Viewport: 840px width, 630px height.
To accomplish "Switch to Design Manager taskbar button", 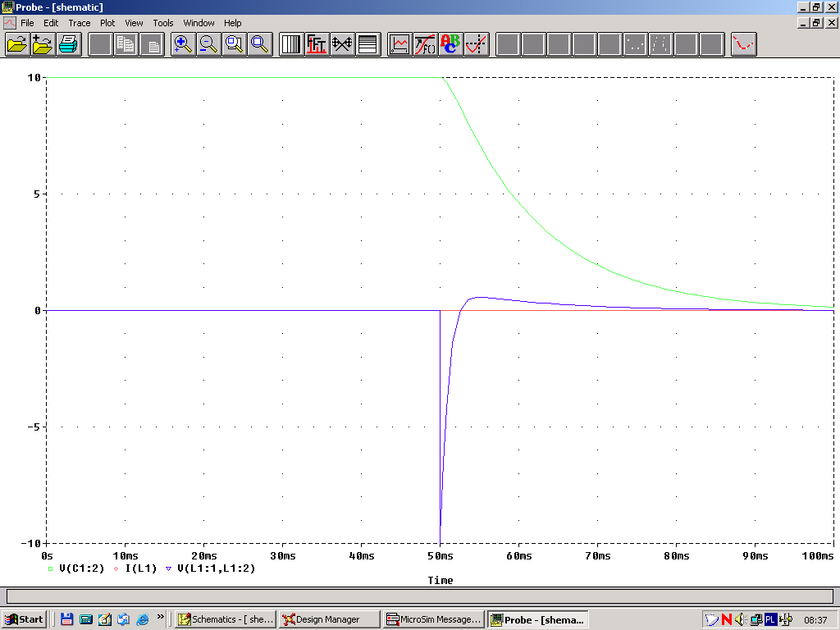I will tap(329, 619).
